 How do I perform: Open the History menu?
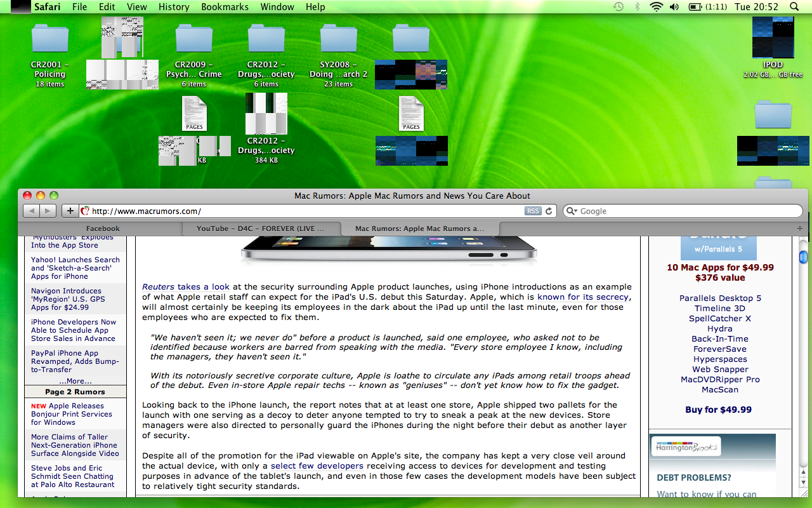pyautogui.click(x=174, y=7)
